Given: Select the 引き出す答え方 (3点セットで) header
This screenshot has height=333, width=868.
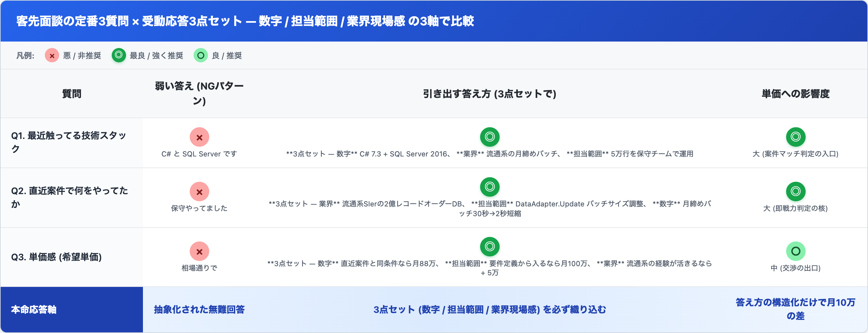Looking at the screenshot, I should (x=490, y=93).
